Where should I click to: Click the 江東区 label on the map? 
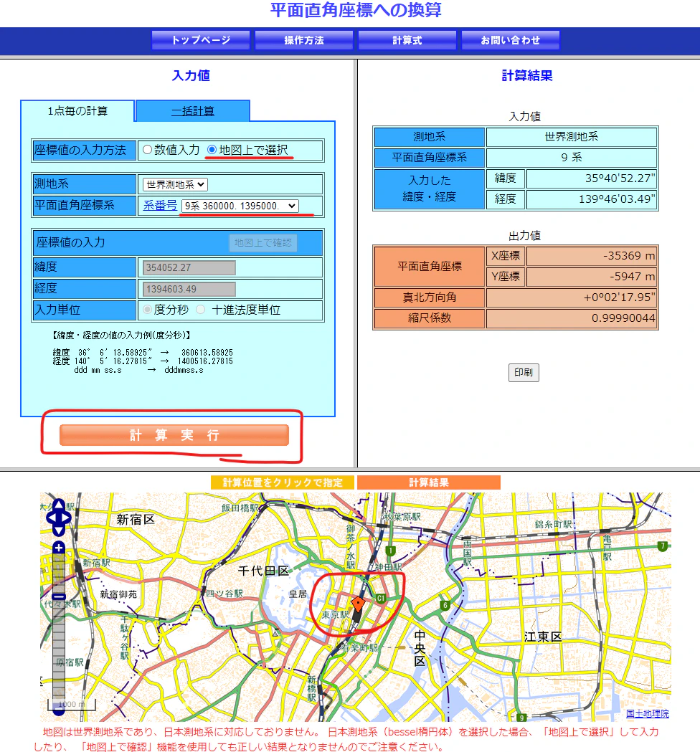click(x=543, y=637)
